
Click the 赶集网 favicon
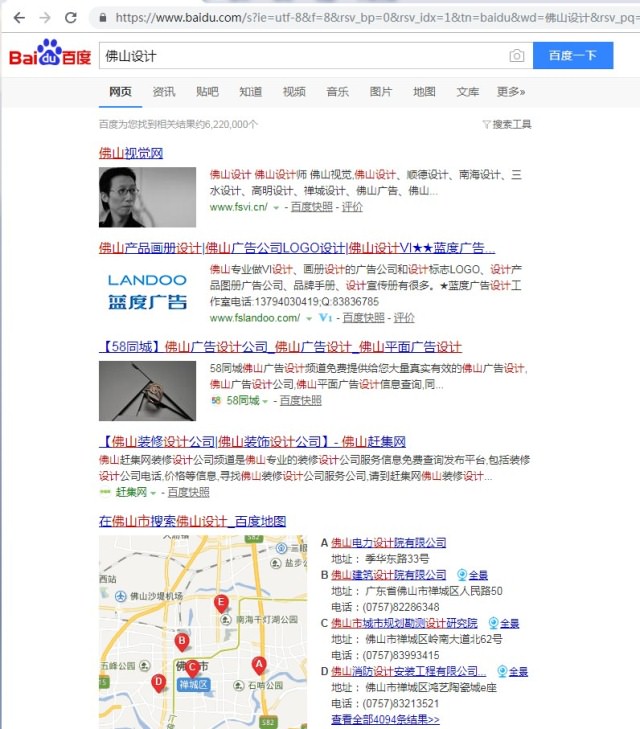tap(105, 492)
